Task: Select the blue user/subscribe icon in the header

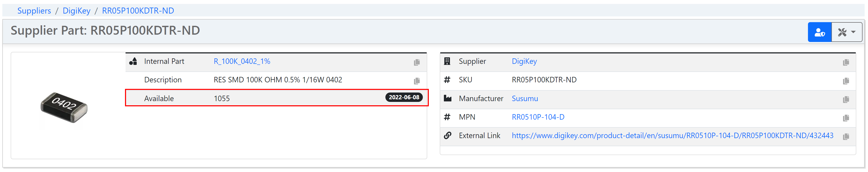Action: coord(820,32)
